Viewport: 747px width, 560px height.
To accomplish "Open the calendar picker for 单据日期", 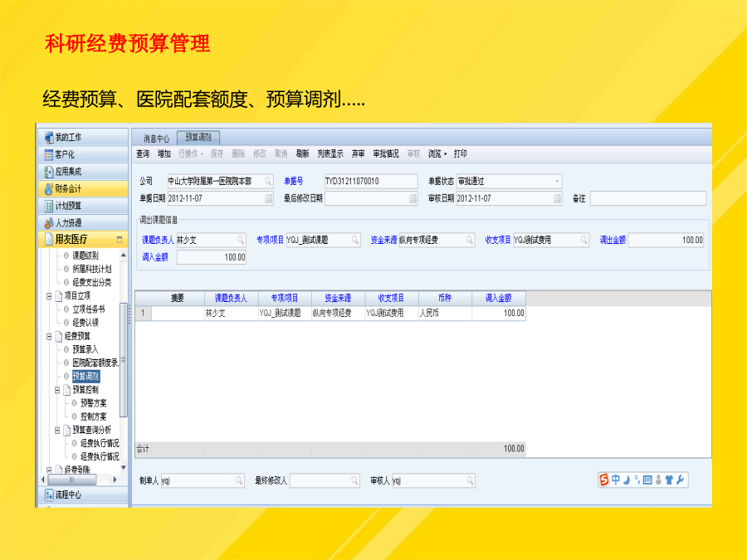I will pyautogui.click(x=268, y=198).
